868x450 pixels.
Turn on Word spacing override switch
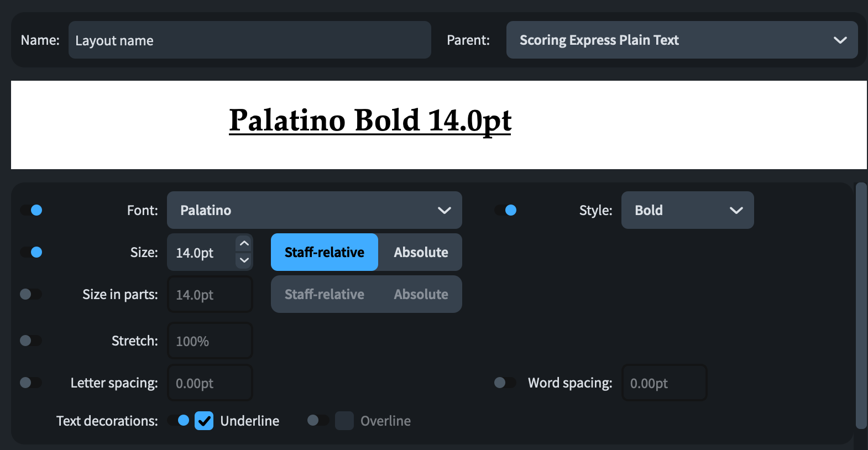[505, 383]
